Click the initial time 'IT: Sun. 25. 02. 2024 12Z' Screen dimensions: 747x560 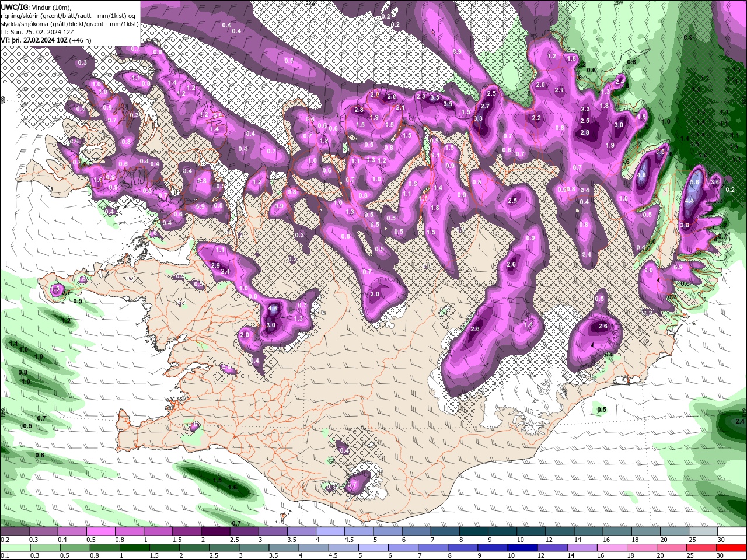[x=36, y=32]
